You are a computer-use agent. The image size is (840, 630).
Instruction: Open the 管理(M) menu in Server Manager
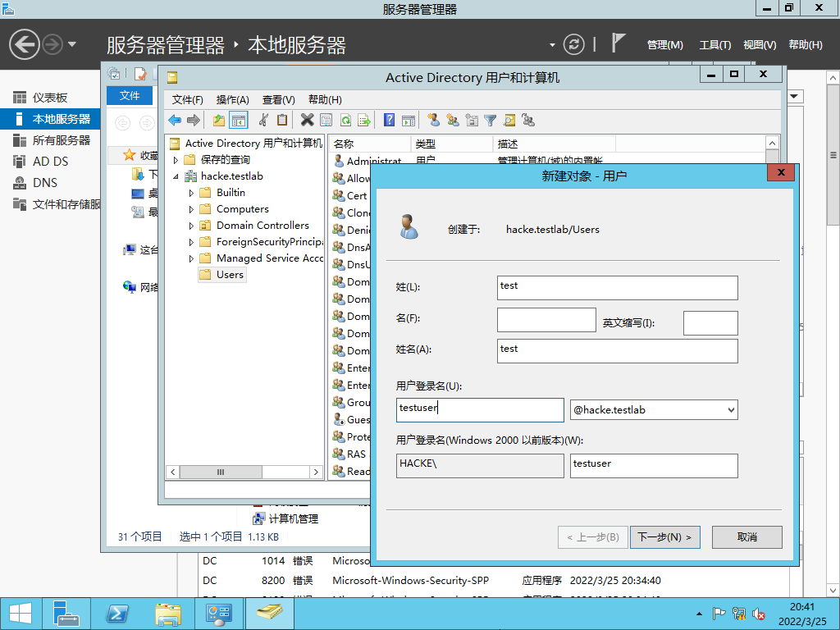(x=664, y=45)
